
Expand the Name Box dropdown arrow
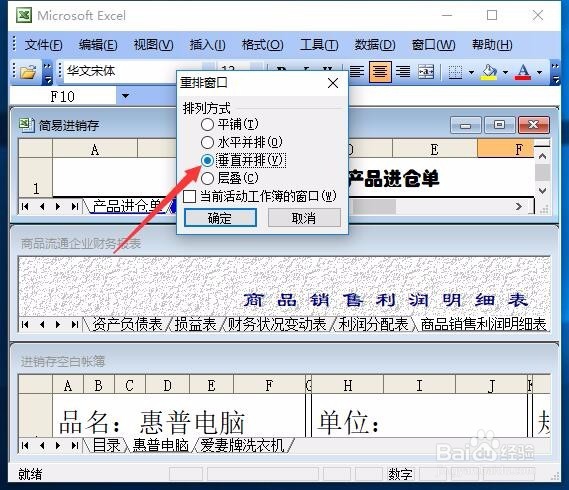coord(125,96)
